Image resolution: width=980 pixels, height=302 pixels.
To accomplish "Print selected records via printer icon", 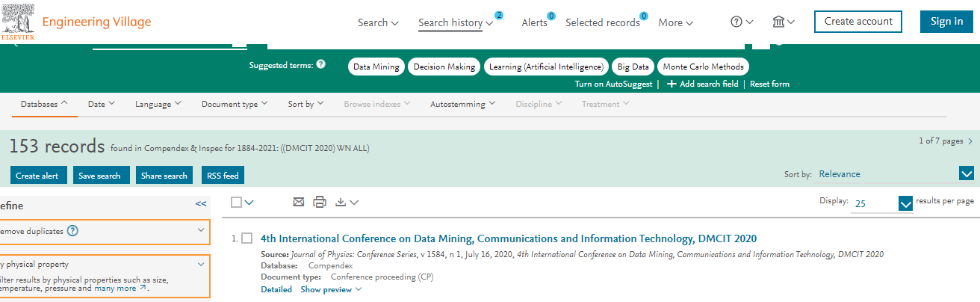I will click(x=320, y=202).
